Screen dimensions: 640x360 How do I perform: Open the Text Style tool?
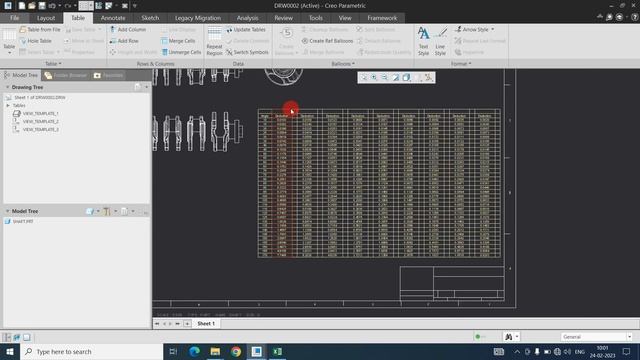tap(423, 41)
